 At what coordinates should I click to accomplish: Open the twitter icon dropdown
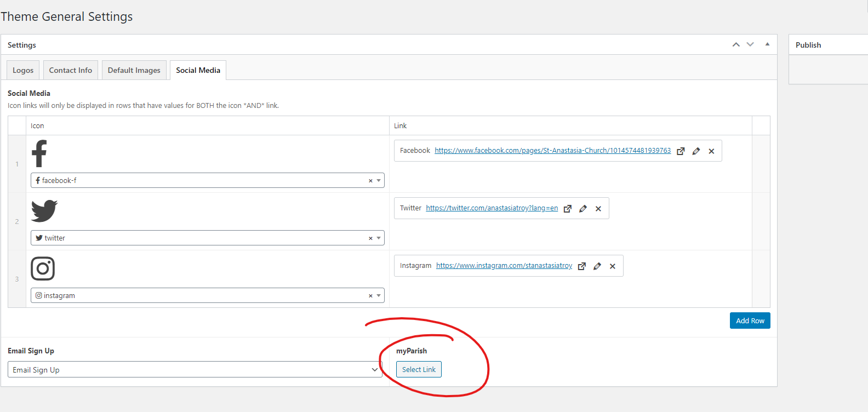coord(379,238)
